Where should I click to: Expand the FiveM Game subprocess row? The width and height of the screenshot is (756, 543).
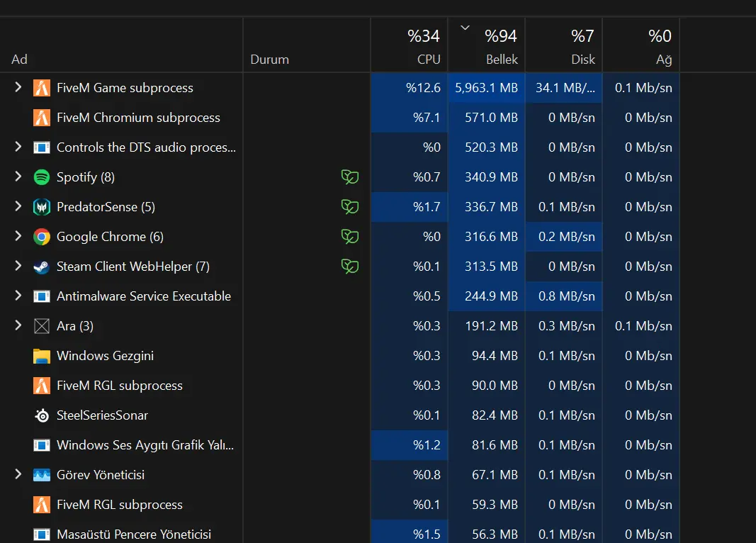pyautogui.click(x=18, y=87)
